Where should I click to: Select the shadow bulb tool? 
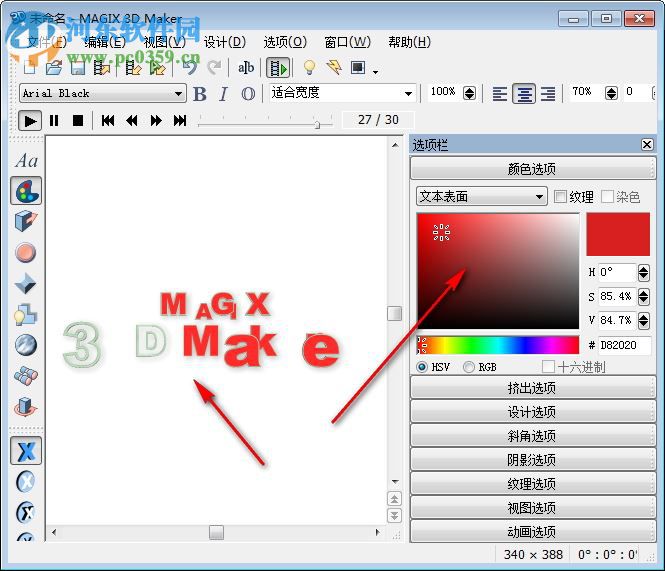pos(25,314)
